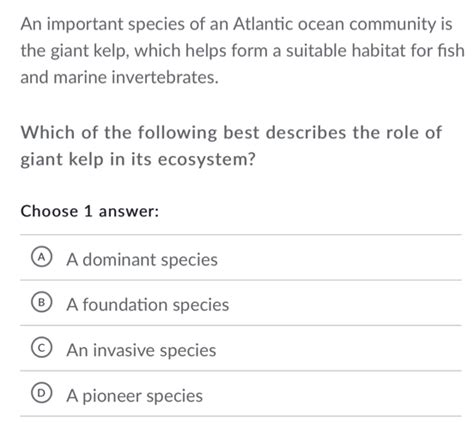Image resolution: width=474 pixels, height=423 pixels.
Task: Click the passage line 'and marine invertebrates.'
Action: tap(119, 77)
